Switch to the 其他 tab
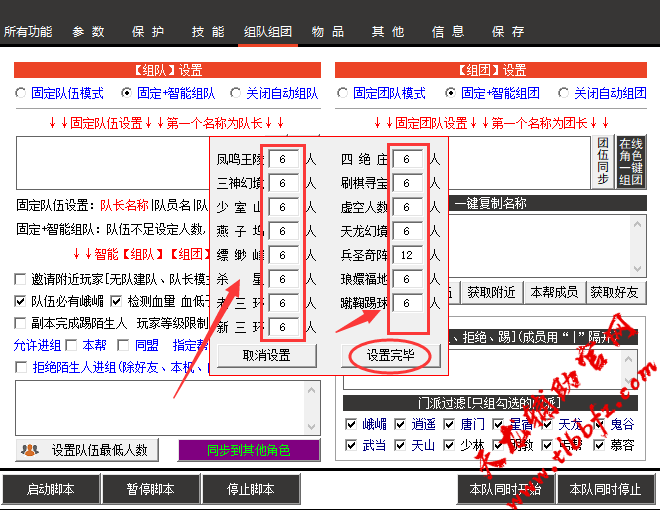 (x=388, y=32)
